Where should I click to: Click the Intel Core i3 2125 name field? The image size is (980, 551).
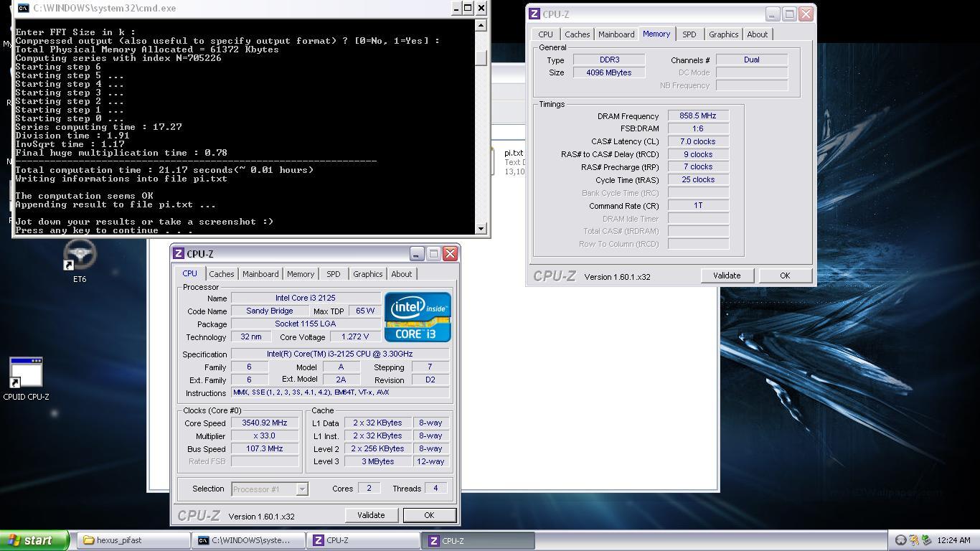click(x=306, y=298)
